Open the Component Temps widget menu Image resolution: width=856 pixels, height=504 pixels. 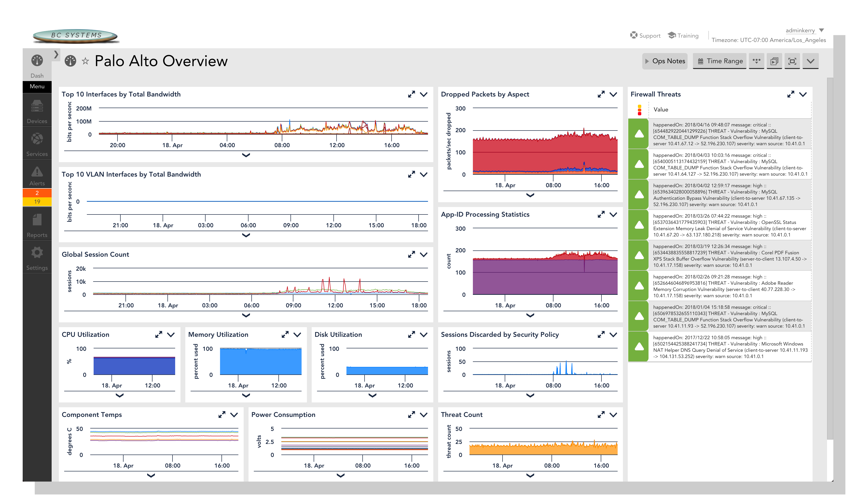click(234, 415)
